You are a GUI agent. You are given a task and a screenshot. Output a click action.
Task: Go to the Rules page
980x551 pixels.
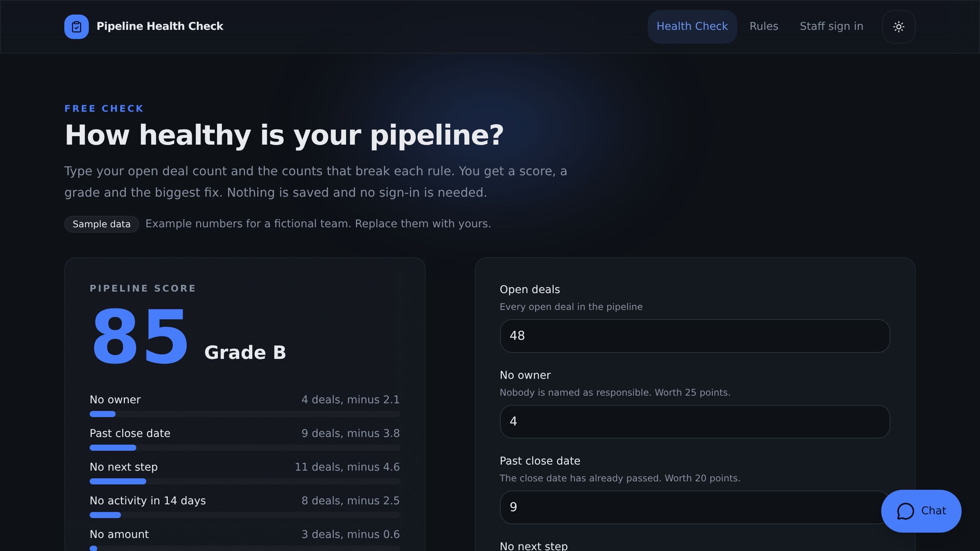click(x=764, y=26)
